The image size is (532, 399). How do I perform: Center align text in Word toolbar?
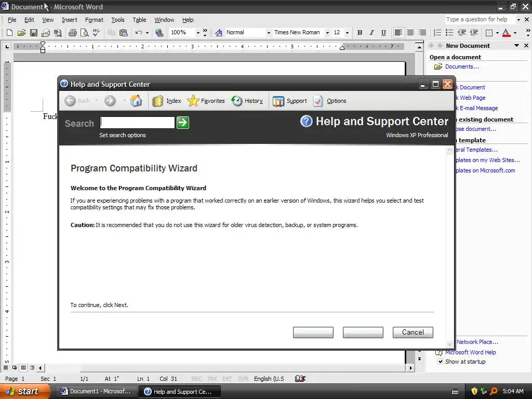[410, 33]
